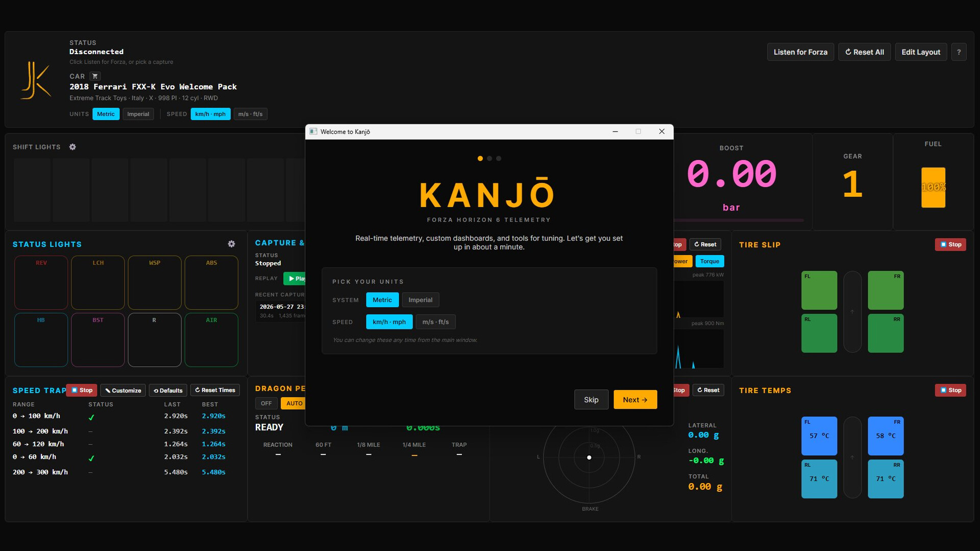Click the ABS status light tile
This screenshot has width=980, height=551.
(211, 283)
